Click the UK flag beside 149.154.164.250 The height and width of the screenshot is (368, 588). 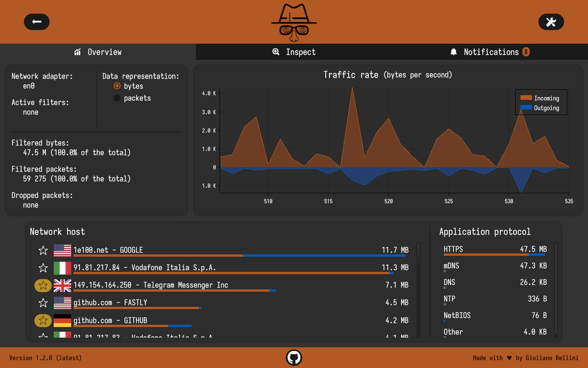(x=62, y=285)
